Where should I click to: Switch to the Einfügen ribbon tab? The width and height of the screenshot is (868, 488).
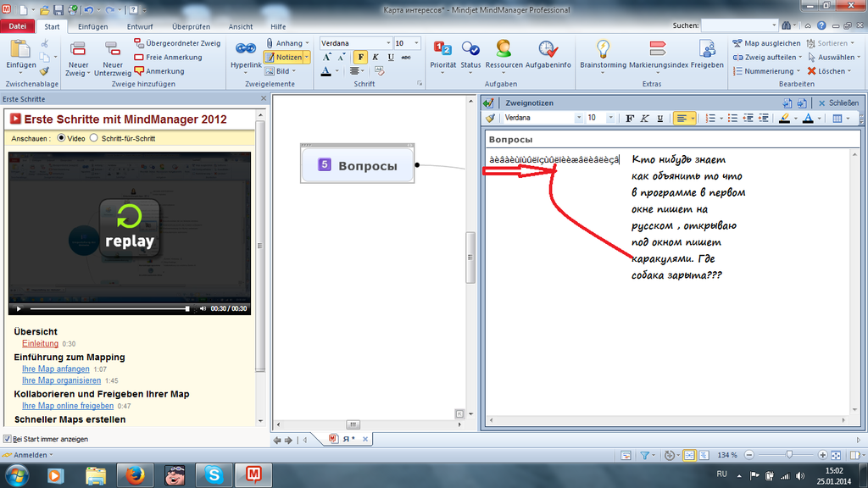[92, 26]
